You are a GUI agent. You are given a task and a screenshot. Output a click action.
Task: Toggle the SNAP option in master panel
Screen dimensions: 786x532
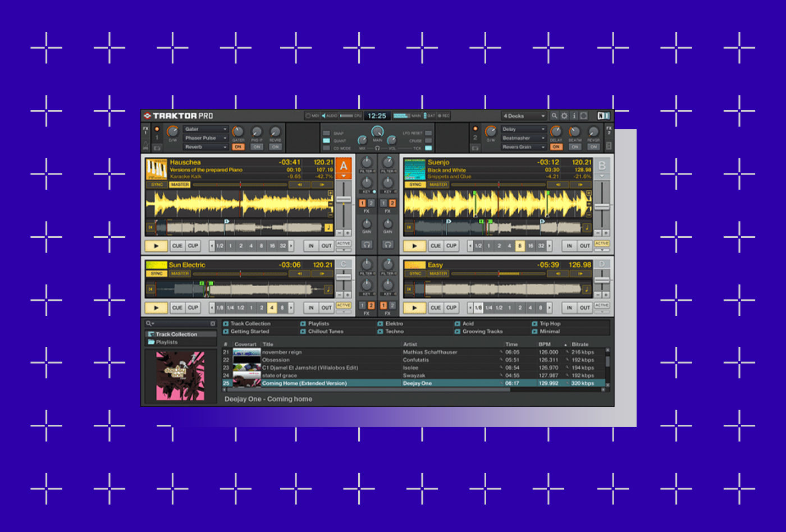tap(327, 134)
